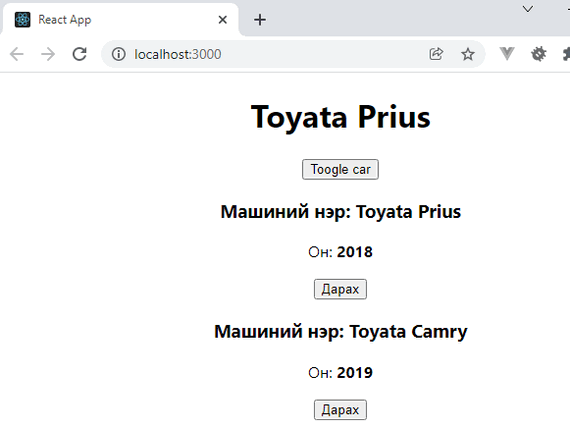570x429 pixels.
Task: Click Дарах under Toyata Prius 2018
Action: (340, 289)
